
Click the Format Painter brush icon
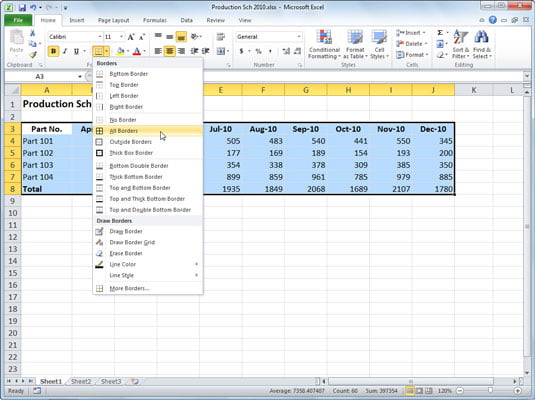coord(33,55)
